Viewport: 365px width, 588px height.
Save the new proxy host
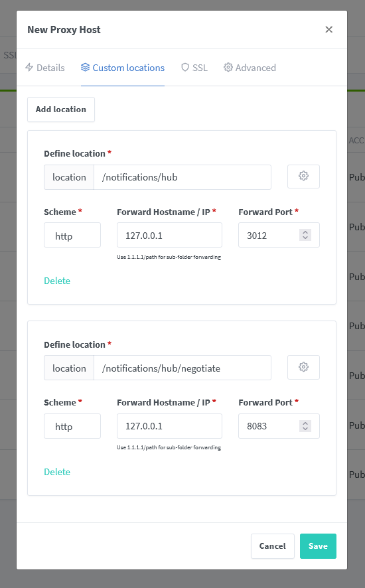(318, 546)
